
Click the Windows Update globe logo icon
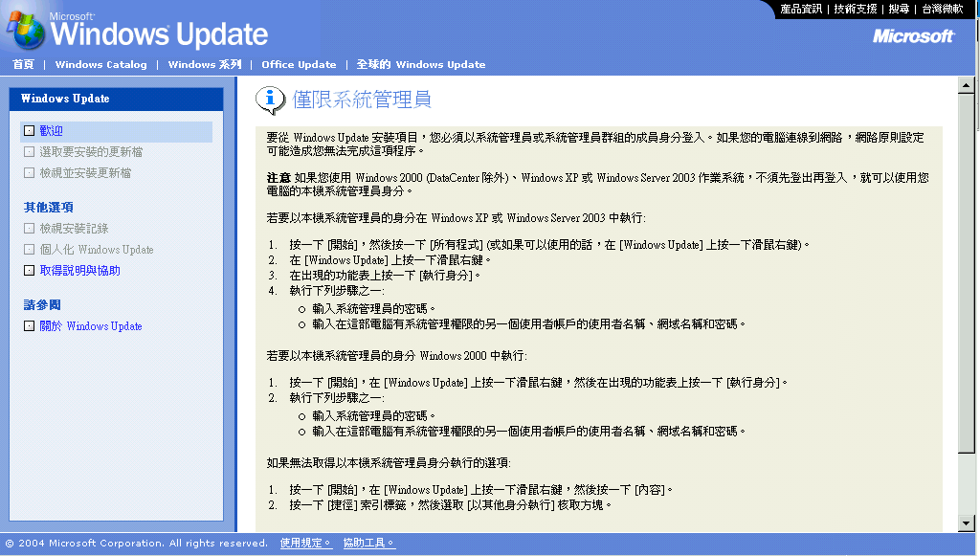pyautogui.click(x=26, y=30)
